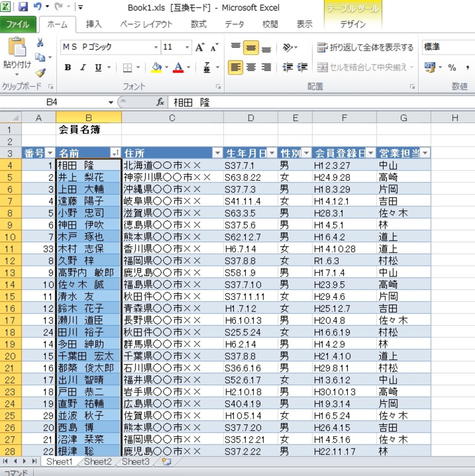
Task: Open the font name dropdown
Action: coord(156,47)
